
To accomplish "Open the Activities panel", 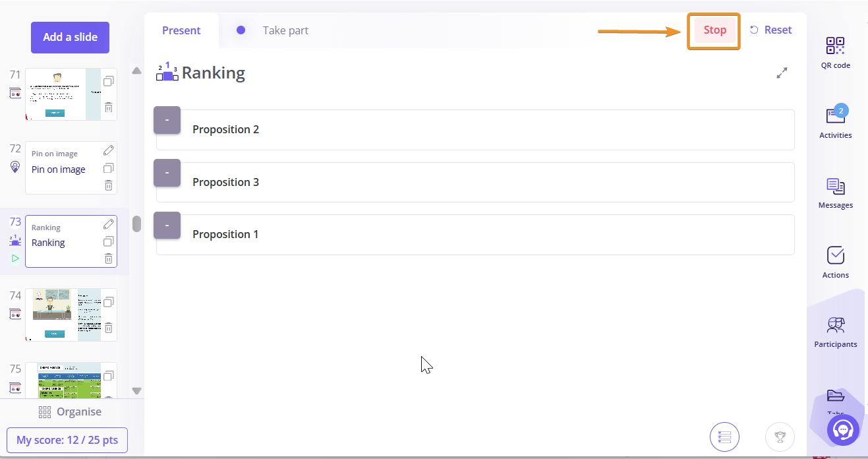I will 835,122.
